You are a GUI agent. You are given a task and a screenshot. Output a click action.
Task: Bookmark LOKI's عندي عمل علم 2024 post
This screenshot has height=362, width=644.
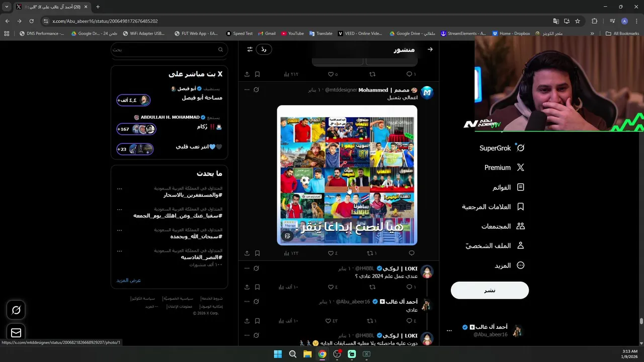257,287
